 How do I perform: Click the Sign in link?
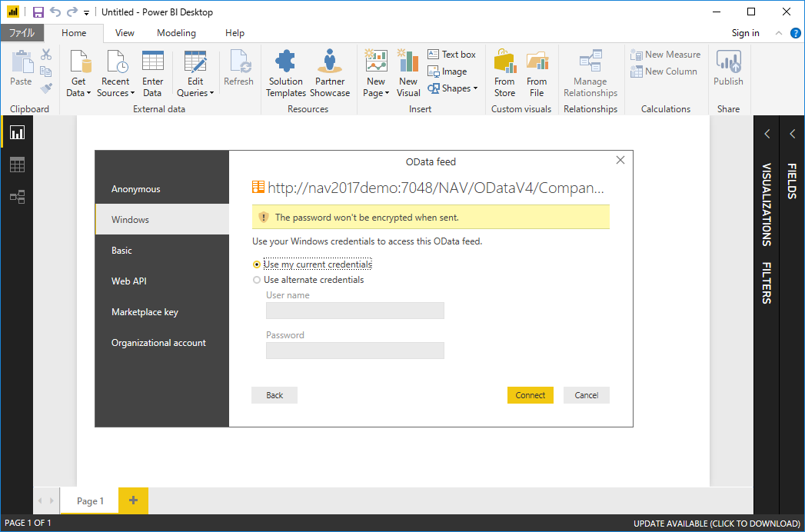tap(746, 33)
